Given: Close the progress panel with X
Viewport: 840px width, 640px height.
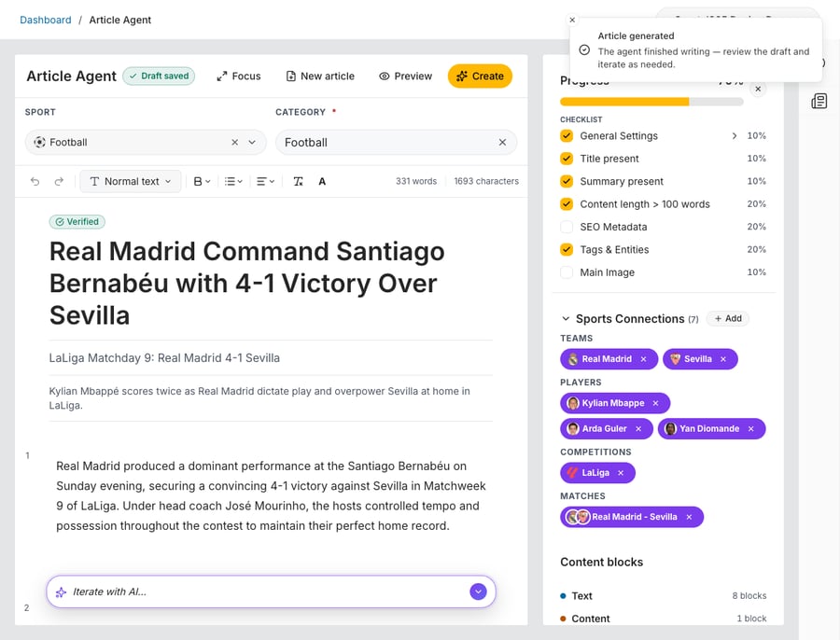Looking at the screenshot, I should 758,89.
